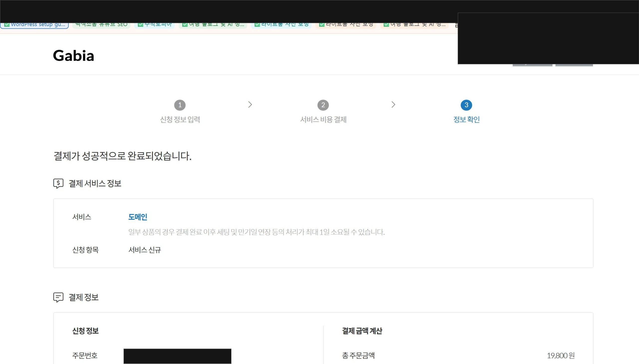Click the 결제 금액 계산 subheading
Image resolution: width=639 pixels, height=364 pixels.
pyautogui.click(x=362, y=331)
